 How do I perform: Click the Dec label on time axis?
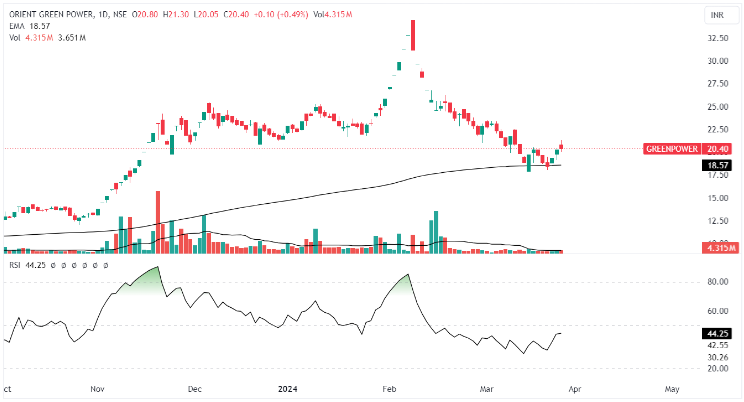click(x=194, y=388)
